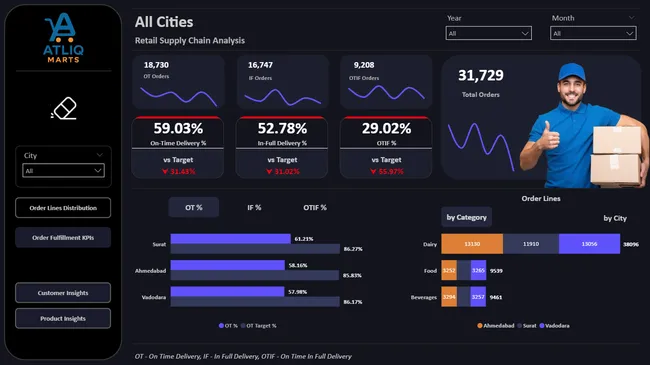
Task: Go to Customer Insights page
Action: tap(63, 293)
